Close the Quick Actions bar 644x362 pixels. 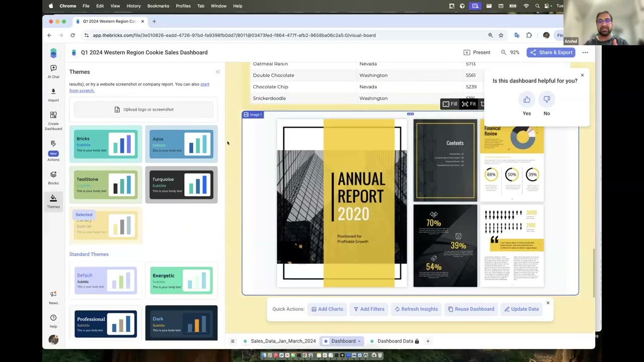(548, 303)
